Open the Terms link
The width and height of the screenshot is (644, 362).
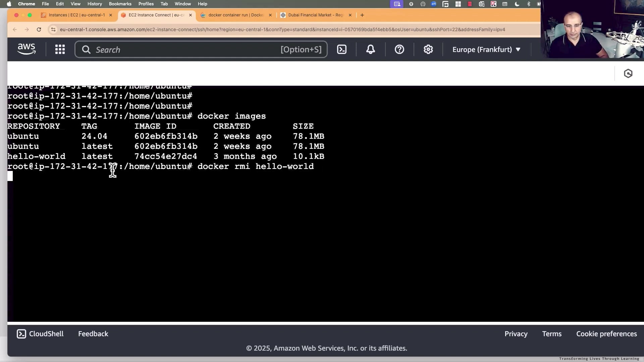click(x=552, y=334)
